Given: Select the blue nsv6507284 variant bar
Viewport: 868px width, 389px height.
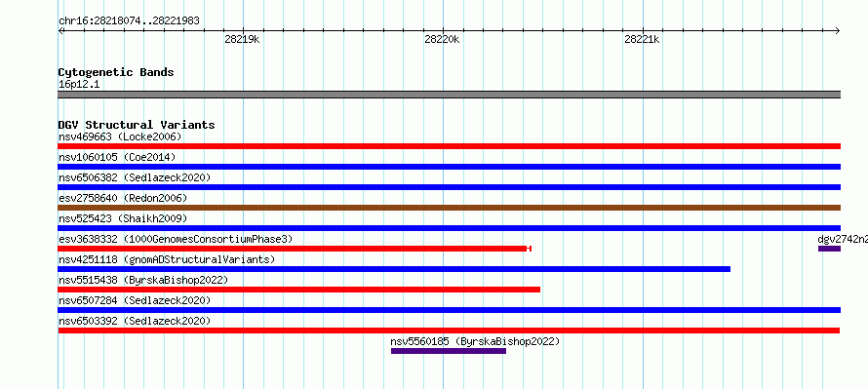Looking at the screenshot, I should point(449,310).
